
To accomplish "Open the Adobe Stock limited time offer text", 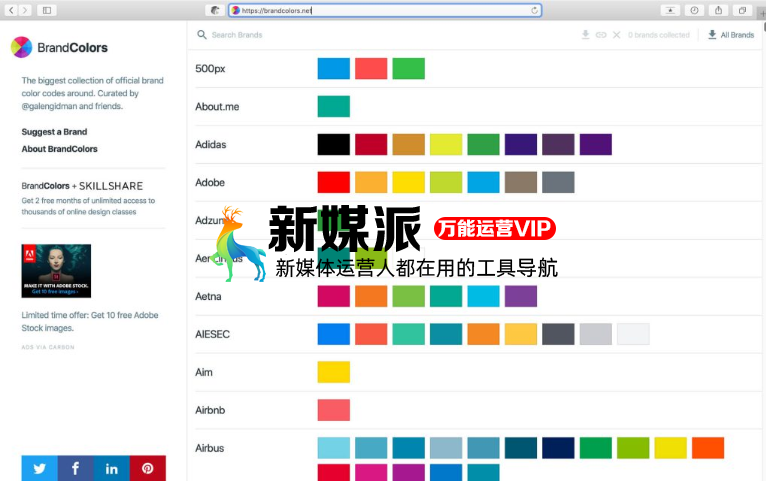I will tap(90, 321).
